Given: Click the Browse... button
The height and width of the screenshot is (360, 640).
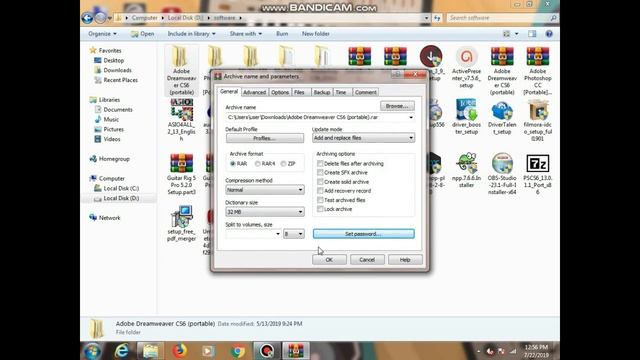Looking at the screenshot, I should click(x=397, y=106).
